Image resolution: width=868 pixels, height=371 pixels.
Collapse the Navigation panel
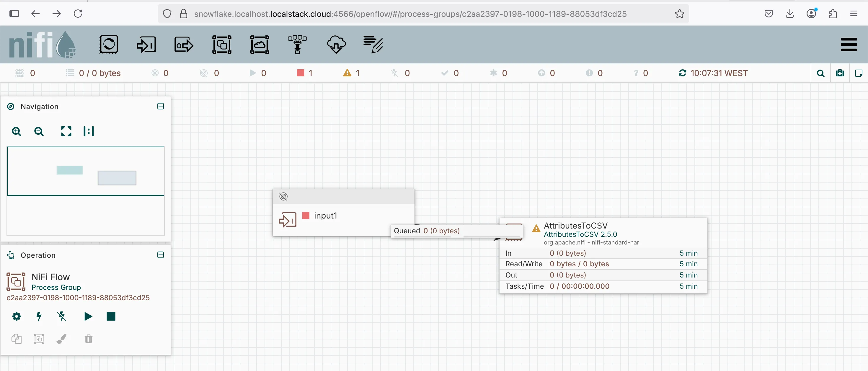click(x=160, y=106)
